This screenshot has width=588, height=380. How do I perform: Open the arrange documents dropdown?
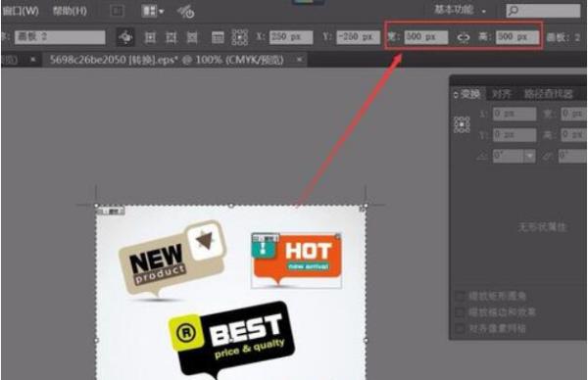[x=153, y=11]
